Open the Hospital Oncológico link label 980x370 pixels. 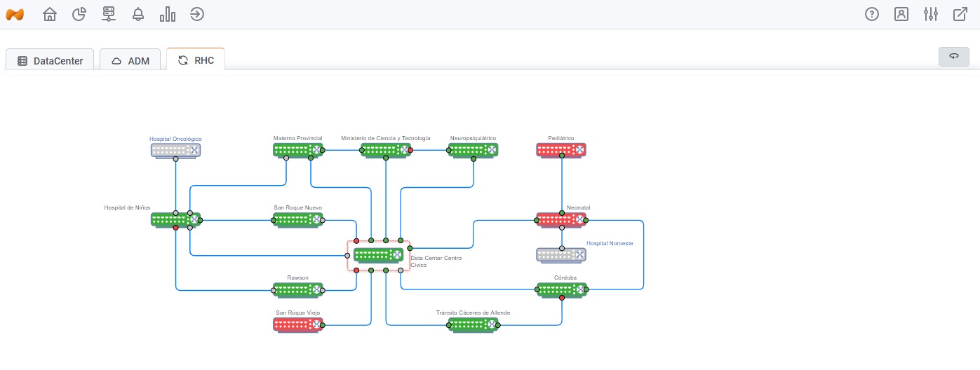tap(175, 139)
